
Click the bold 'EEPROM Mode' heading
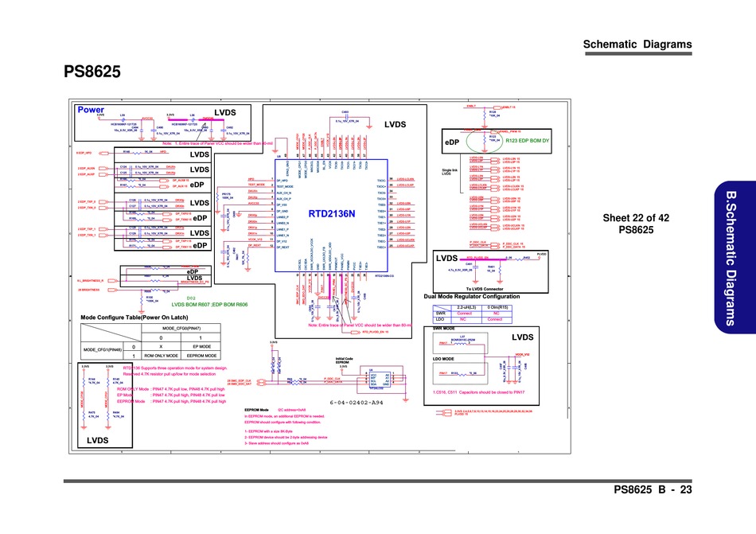coord(256,410)
